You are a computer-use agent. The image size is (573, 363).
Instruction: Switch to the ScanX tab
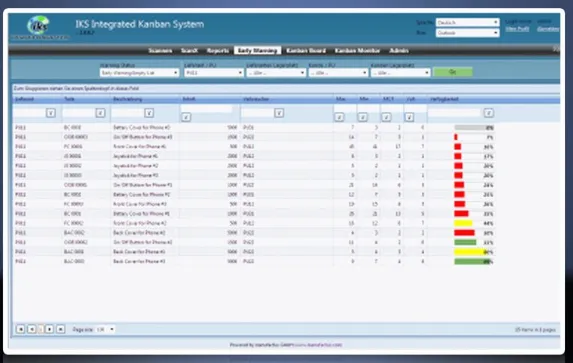coord(189,50)
